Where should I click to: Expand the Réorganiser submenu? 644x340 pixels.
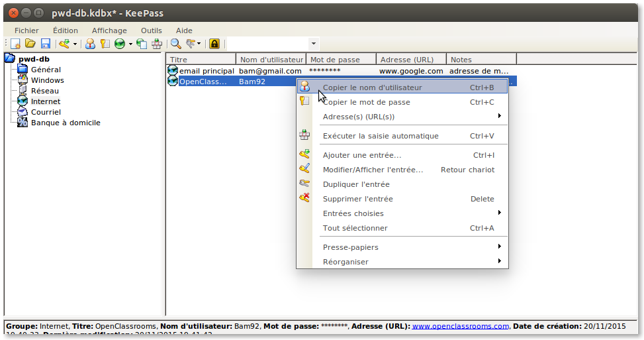click(x=402, y=262)
